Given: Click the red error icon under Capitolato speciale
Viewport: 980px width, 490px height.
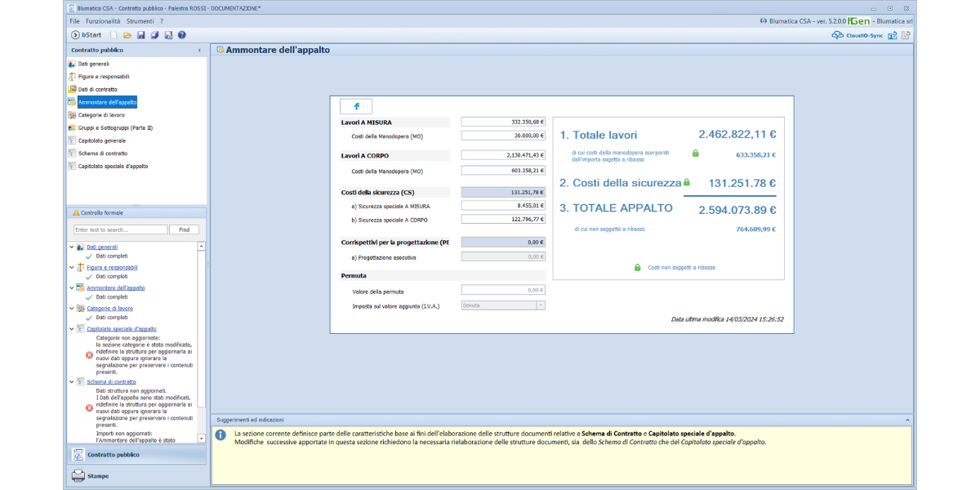Looking at the screenshot, I should point(90,354).
